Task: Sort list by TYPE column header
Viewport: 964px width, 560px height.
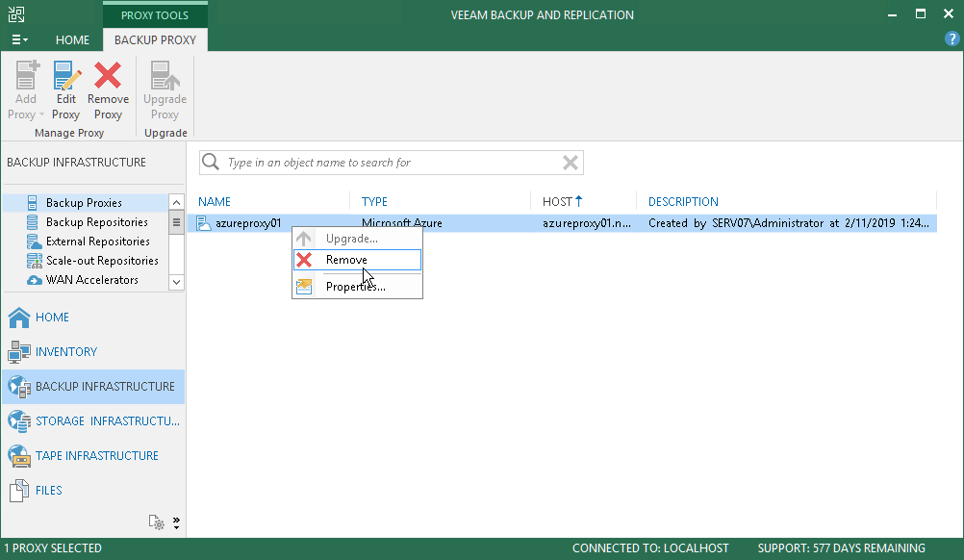Action: pos(374,202)
